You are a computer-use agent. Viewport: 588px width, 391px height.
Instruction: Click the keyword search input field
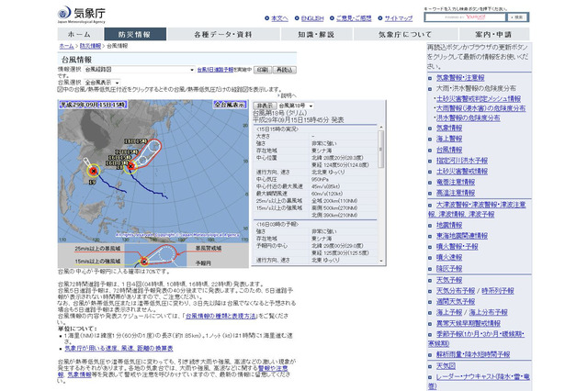click(466, 17)
